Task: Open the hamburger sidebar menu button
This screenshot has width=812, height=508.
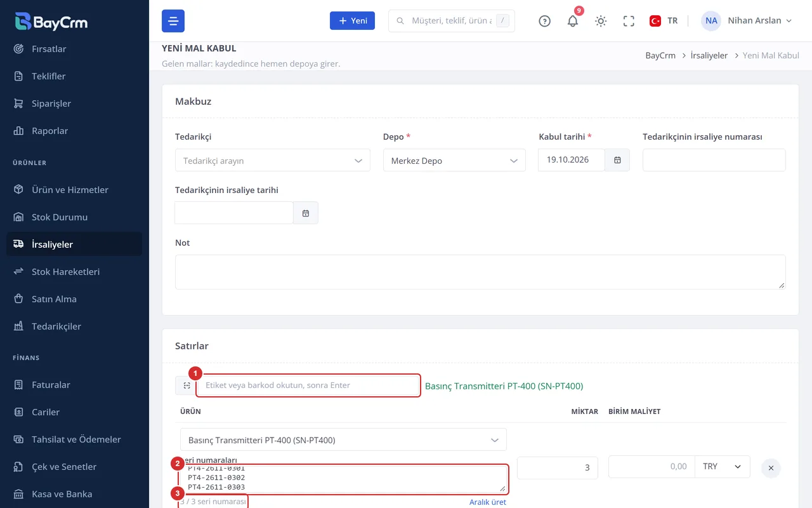Action: coord(173,21)
